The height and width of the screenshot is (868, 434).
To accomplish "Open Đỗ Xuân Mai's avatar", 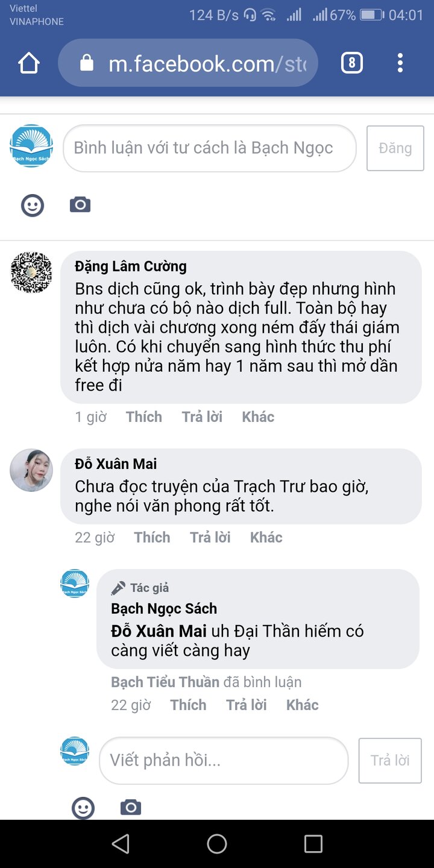I will [x=31, y=470].
